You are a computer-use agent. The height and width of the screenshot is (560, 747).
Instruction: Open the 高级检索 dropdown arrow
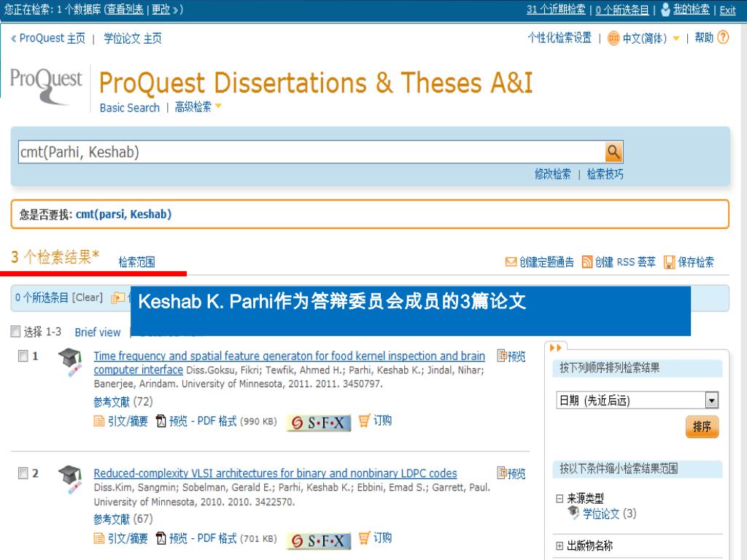click(x=218, y=106)
